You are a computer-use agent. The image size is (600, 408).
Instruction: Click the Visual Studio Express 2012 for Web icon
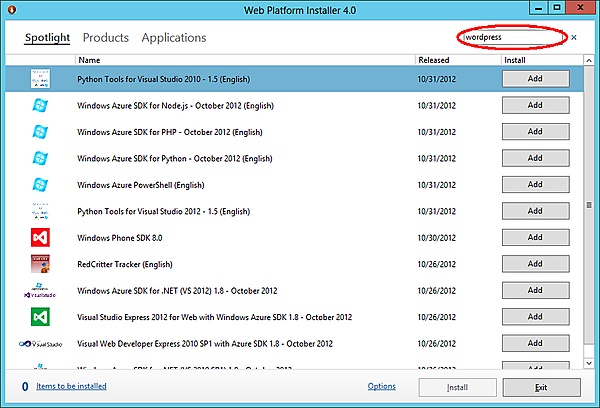(40, 317)
